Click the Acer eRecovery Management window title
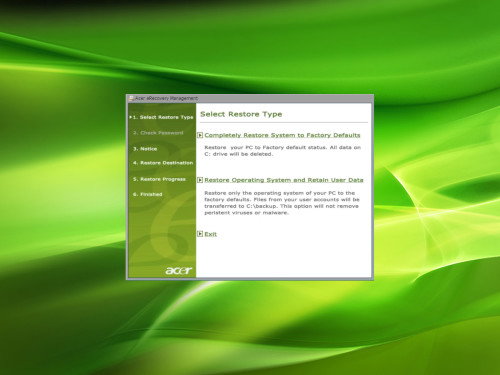500x375 pixels. pyautogui.click(x=166, y=98)
